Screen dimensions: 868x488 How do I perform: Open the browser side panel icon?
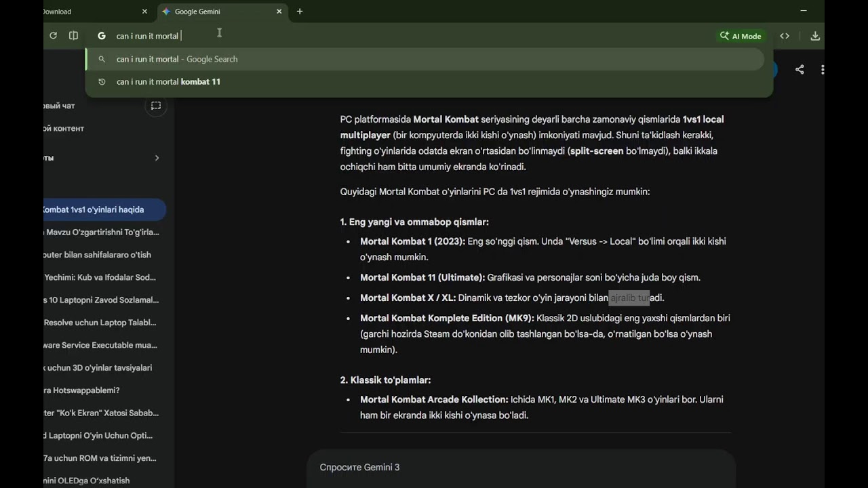(74, 36)
